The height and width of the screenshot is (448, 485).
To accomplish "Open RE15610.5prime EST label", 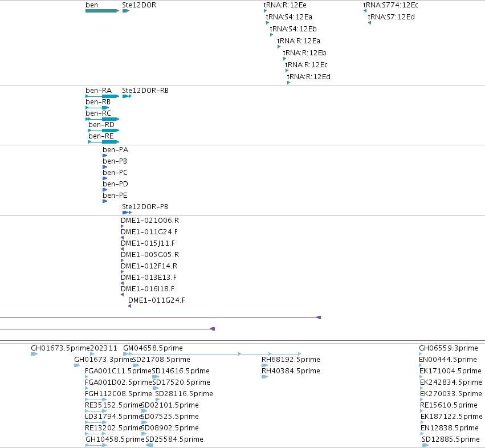I will pyautogui.click(x=449, y=405).
